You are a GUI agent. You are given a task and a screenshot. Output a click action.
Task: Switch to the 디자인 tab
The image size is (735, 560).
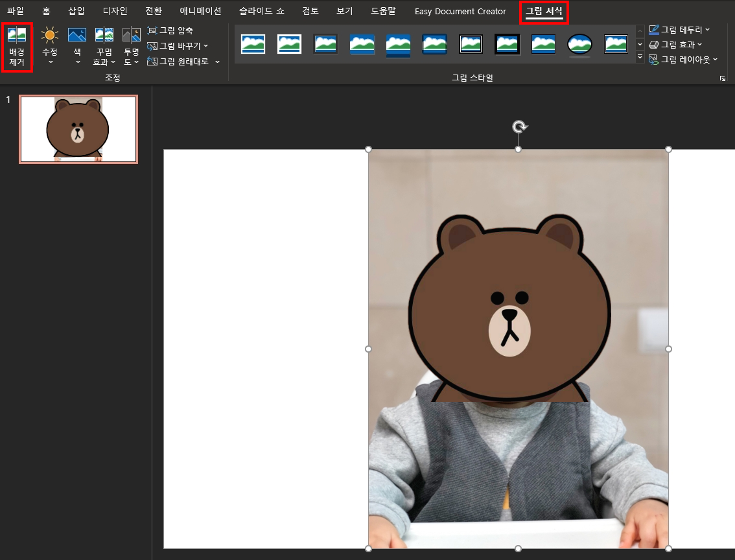coord(115,11)
